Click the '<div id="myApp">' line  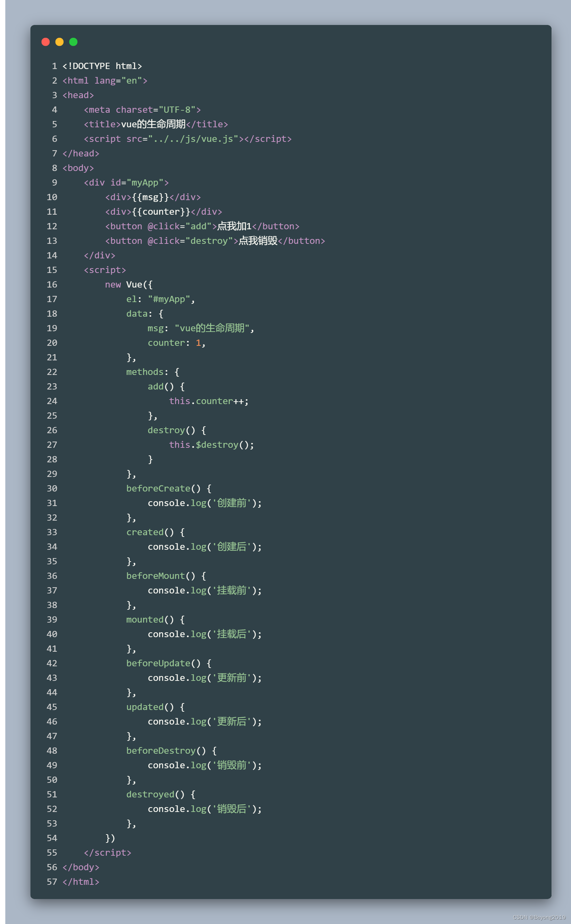point(126,182)
